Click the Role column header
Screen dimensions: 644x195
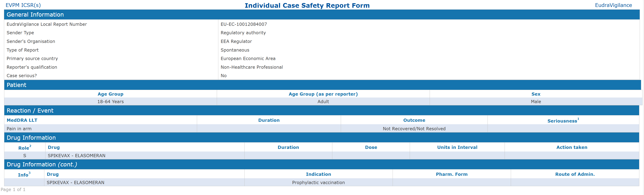coord(24,147)
